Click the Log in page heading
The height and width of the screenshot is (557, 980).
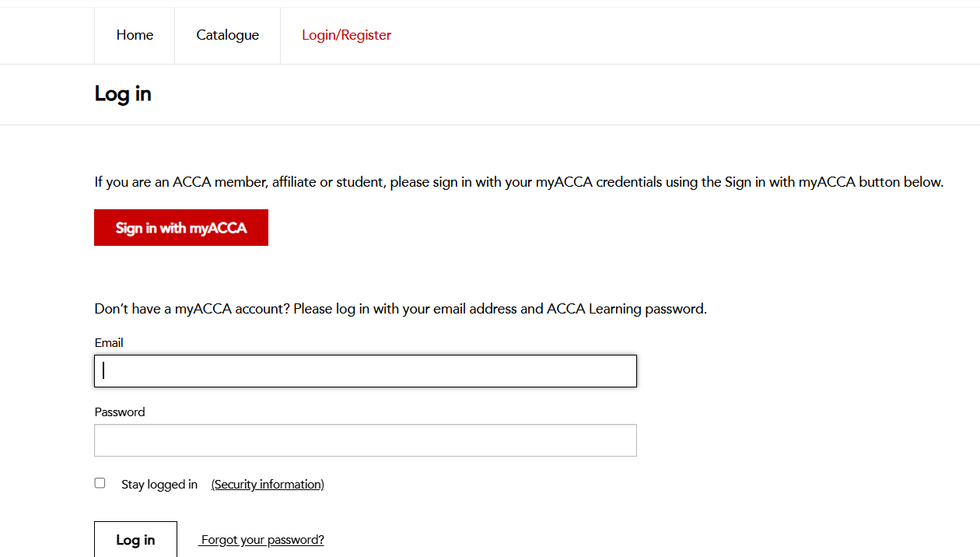tap(123, 94)
